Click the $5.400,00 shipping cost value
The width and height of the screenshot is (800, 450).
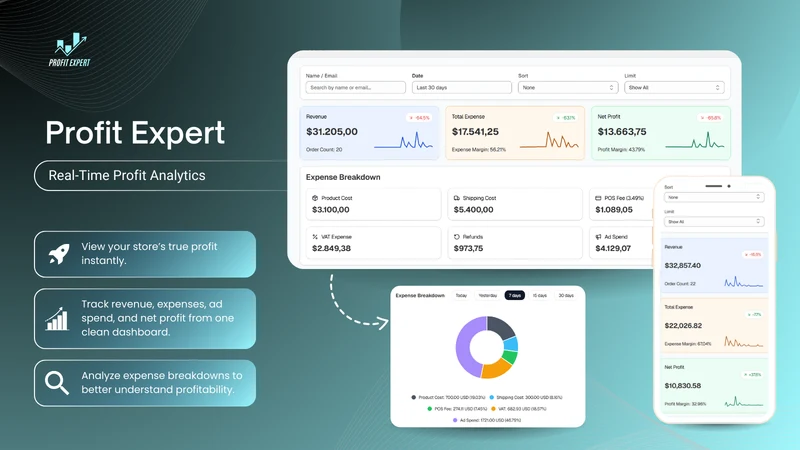tap(473, 210)
